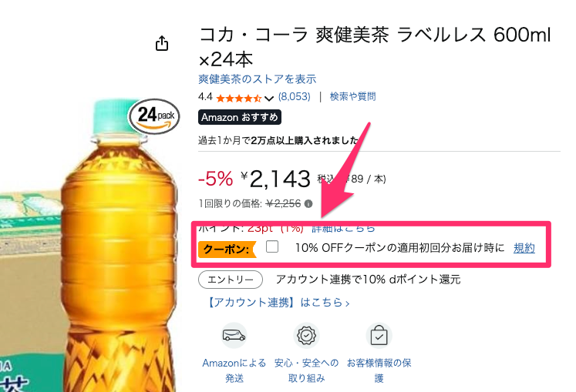Open the points 詳細はこちら link
The image size is (576, 392).
[x=343, y=228]
